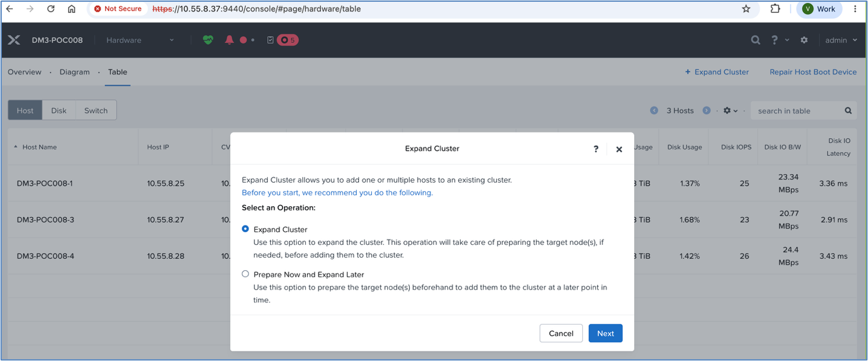Viewport: 868px width, 361px height.
Task: Click the Nutanix X logo icon
Action: coord(14,40)
